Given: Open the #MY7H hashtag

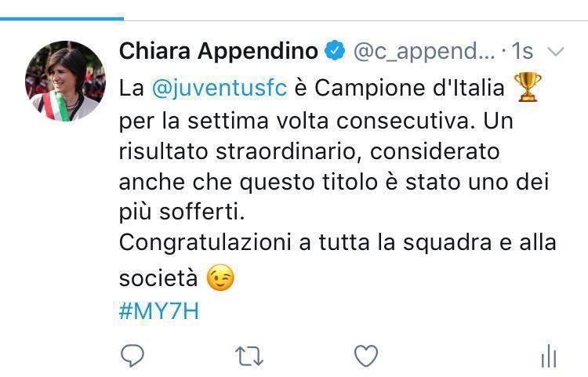Looking at the screenshot, I should [159, 311].
